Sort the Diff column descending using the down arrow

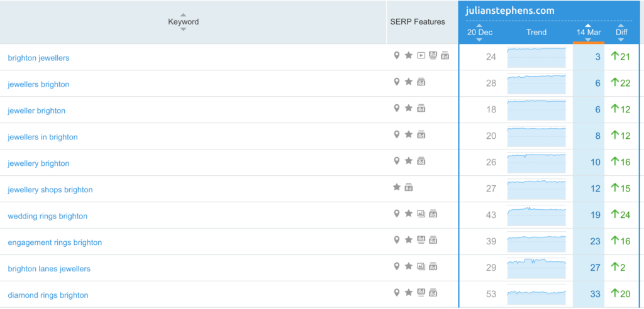(x=621, y=40)
